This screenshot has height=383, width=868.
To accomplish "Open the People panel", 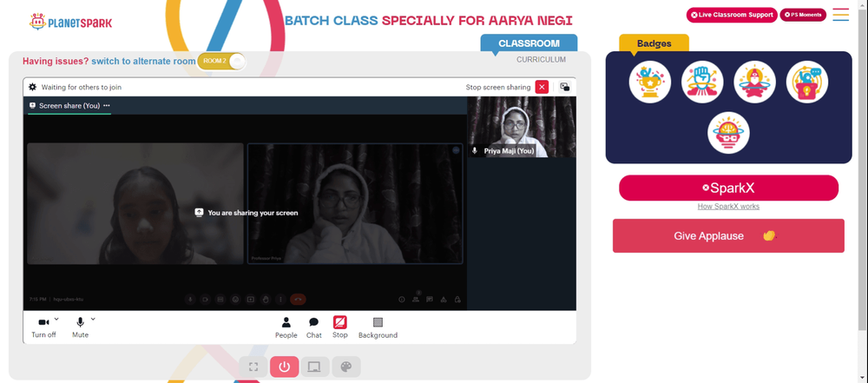I will (286, 327).
